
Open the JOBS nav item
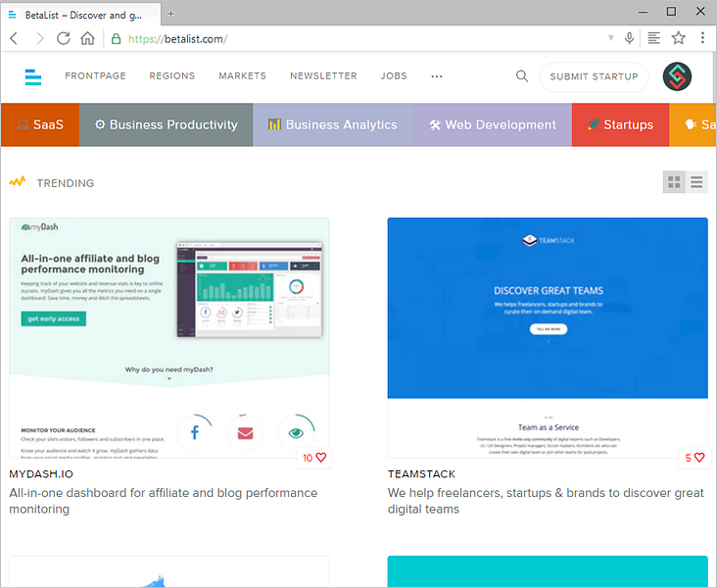394,76
